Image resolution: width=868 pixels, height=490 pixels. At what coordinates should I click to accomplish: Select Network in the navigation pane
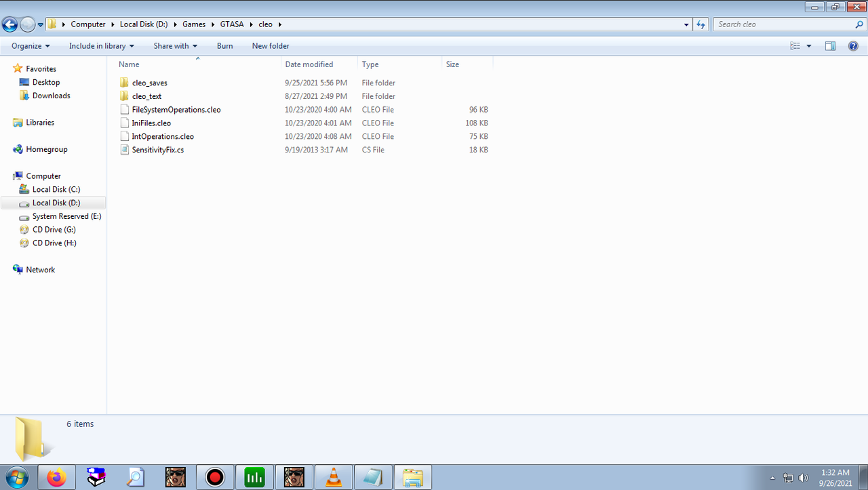[41, 270]
